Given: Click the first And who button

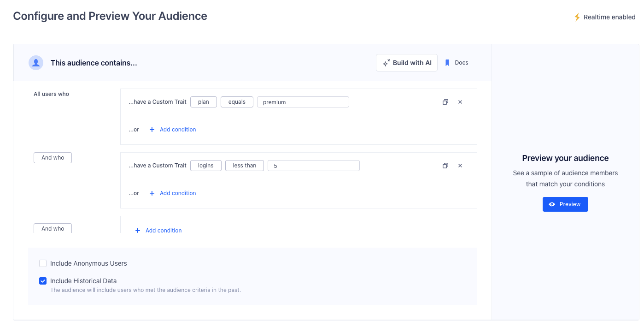Looking at the screenshot, I should tap(53, 157).
